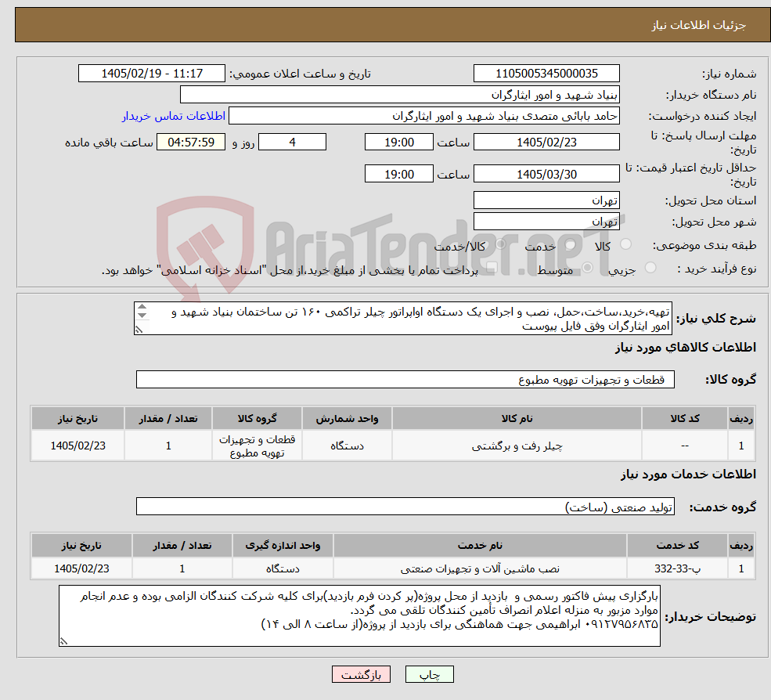This screenshot has width=771, height=700.
Task: Click resize handle of buyer notes textarea
Action: click(x=63, y=641)
